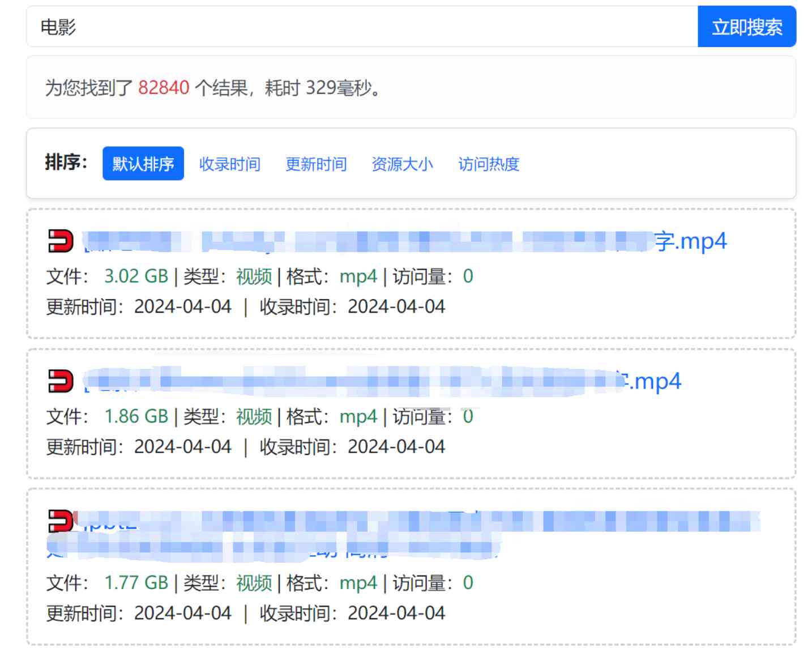This screenshot has width=812, height=648.
Task: Click mp4 format value in 3.02 GB result
Action: coord(358,277)
